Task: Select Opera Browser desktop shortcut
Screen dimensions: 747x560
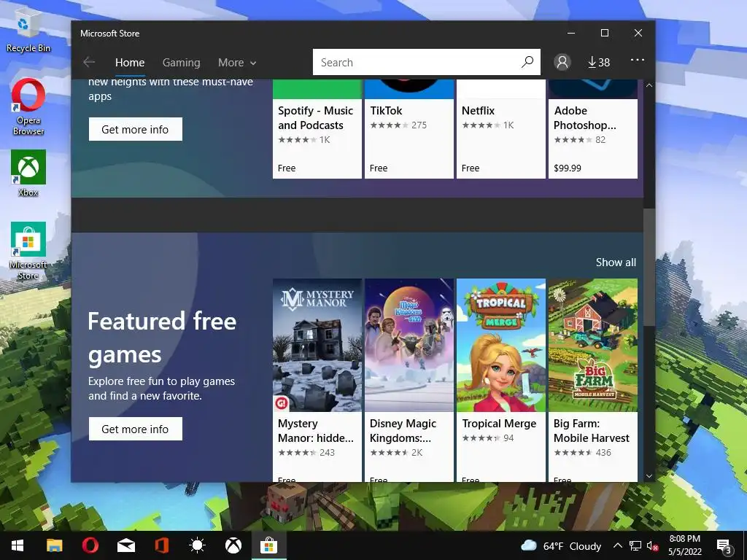Action: (x=28, y=107)
